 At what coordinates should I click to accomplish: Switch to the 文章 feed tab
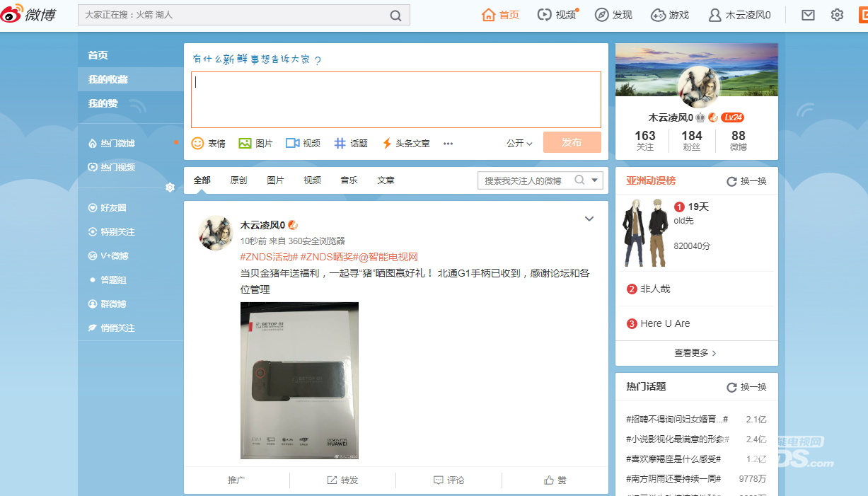click(x=386, y=180)
